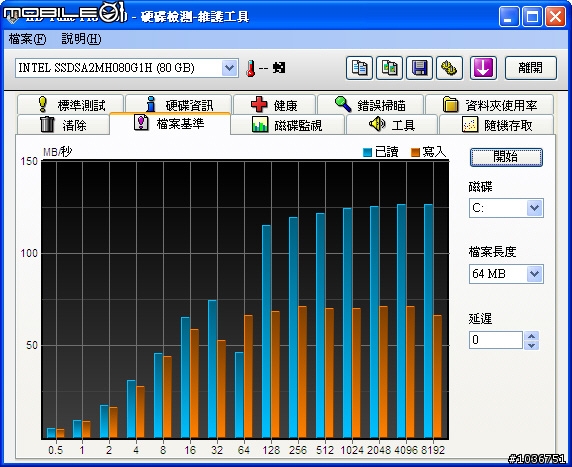Click the 開始 start button
Screen dimensions: 572x467
point(506,157)
